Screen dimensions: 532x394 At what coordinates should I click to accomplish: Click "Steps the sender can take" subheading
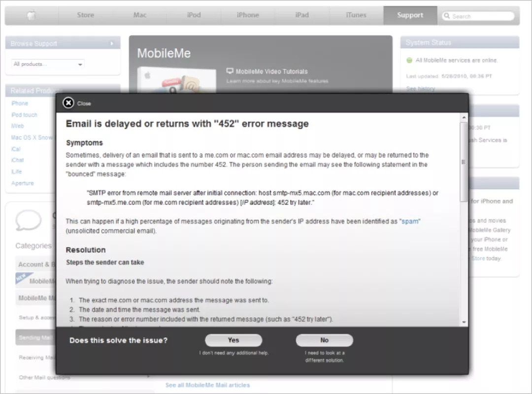[x=105, y=262]
